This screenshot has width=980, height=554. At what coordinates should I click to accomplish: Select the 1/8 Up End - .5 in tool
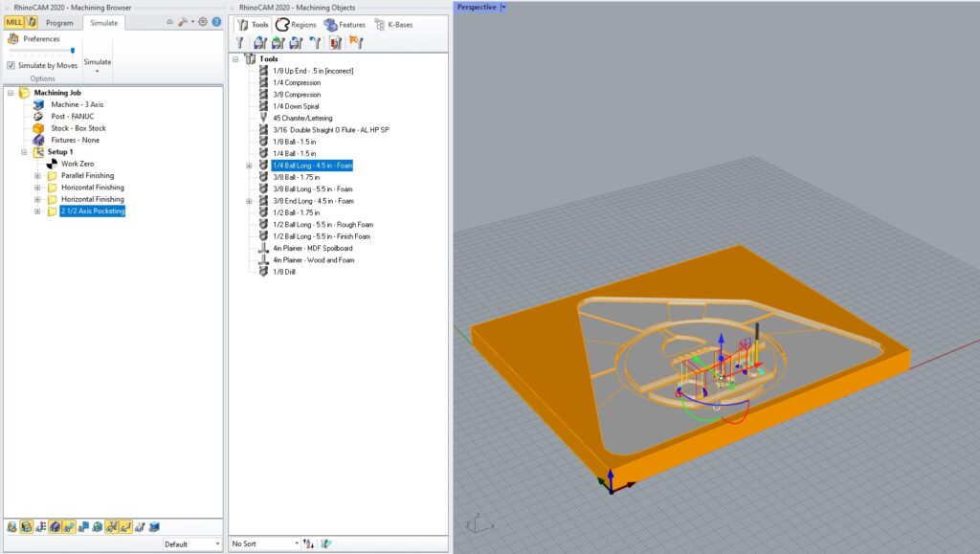click(313, 71)
